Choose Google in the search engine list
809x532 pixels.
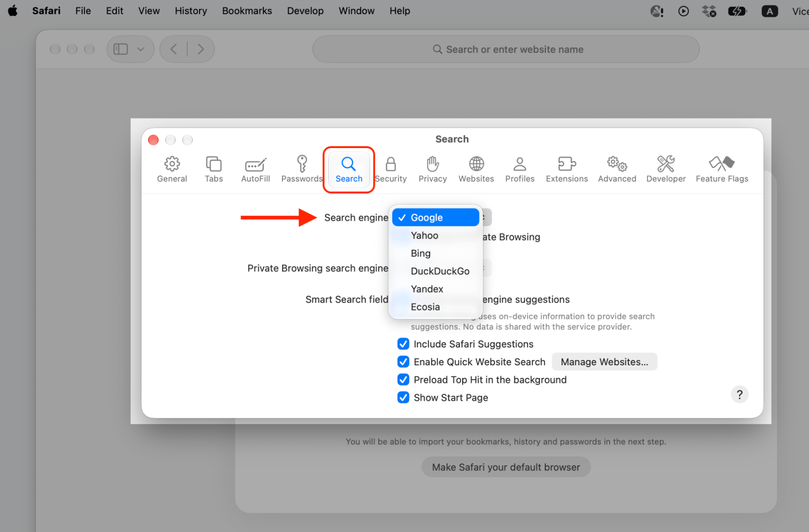(x=435, y=217)
